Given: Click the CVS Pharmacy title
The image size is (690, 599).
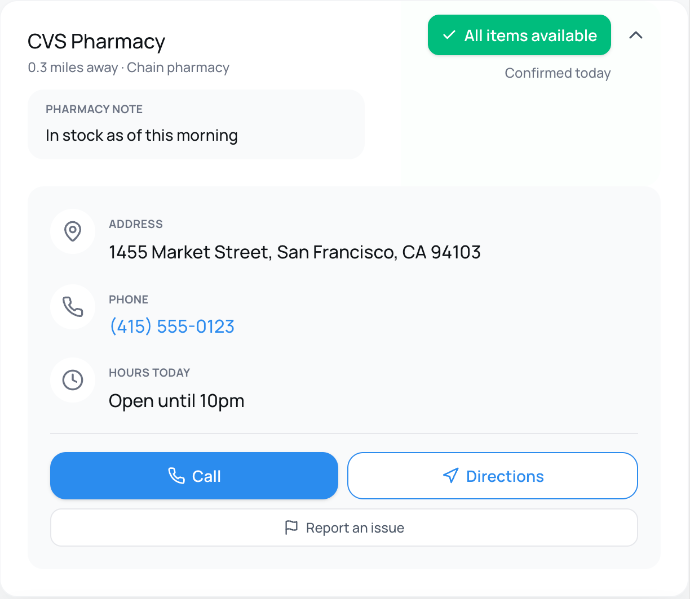Looking at the screenshot, I should pyautogui.click(x=96, y=42).
